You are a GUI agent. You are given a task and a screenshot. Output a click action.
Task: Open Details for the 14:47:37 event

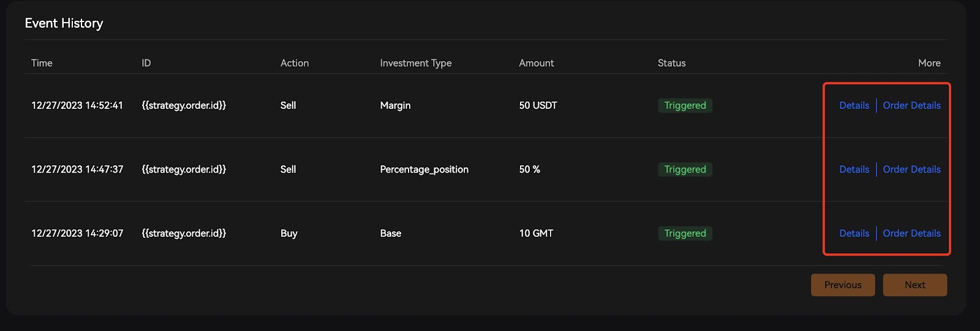coord(854,169)
